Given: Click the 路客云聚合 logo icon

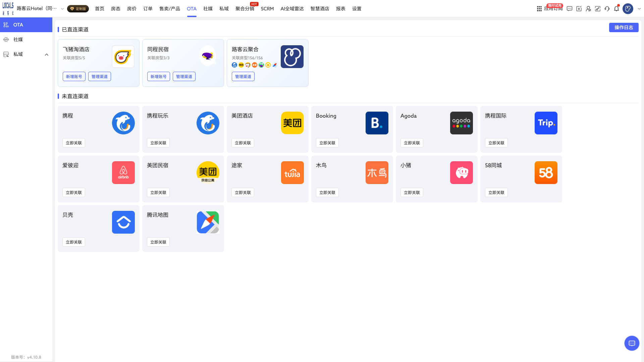Looking at the screenshot, I should point(292,57).
